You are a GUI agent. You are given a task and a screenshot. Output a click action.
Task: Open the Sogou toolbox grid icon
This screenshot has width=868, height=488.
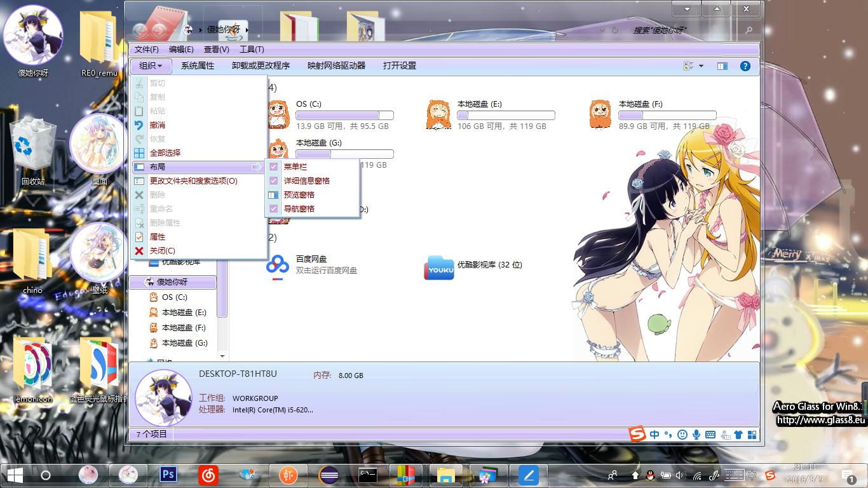752,435
